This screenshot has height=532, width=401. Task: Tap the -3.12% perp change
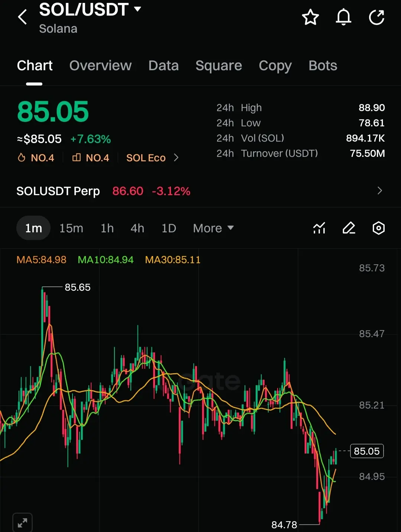[x=171, y=191]
